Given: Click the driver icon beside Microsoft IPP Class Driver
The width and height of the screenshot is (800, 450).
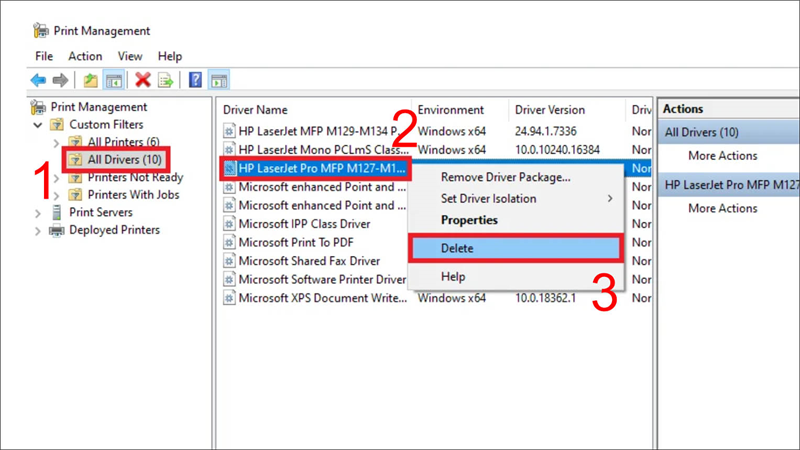Looking at the screenshot, I should coord(229,224).
